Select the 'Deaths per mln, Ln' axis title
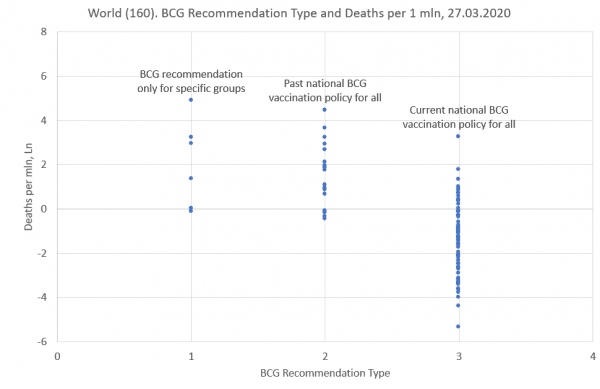Viewport: 600px width, 389px height. [28, 187]
